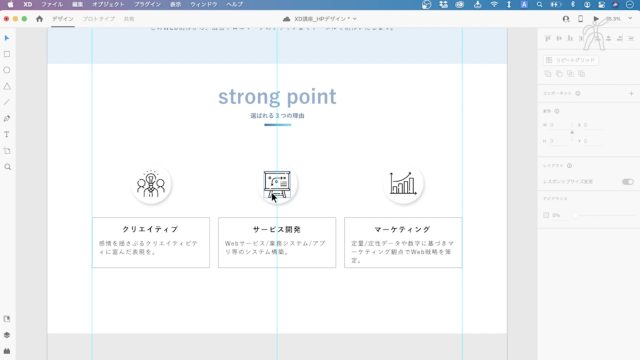Select the Line tool
This screenshot has height=360, width=640.
tap(7, 102)
